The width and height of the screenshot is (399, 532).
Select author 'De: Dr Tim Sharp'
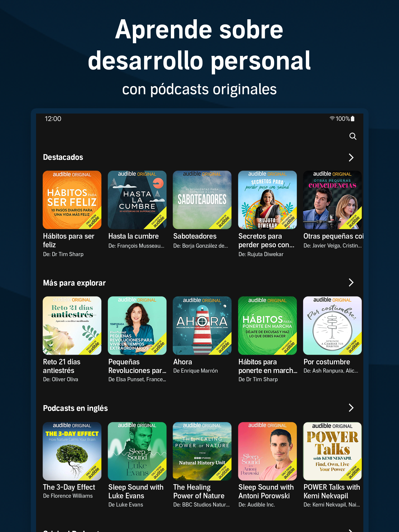tap(63, 254)
